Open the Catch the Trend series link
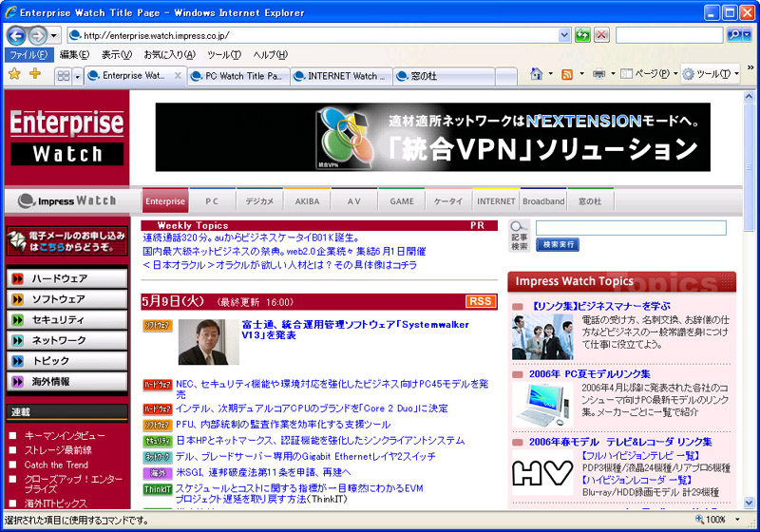 (x=56, y=465)
